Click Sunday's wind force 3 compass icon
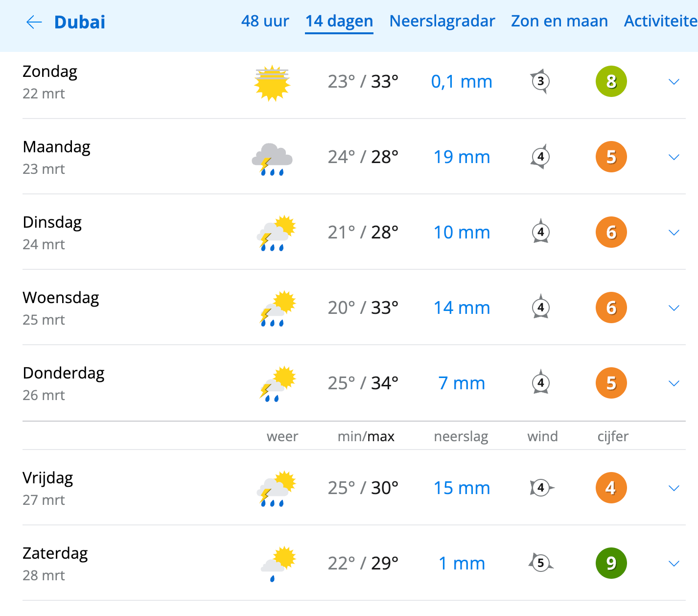The height and width of the screenshot is (616, 698). [x=540, y=81]
